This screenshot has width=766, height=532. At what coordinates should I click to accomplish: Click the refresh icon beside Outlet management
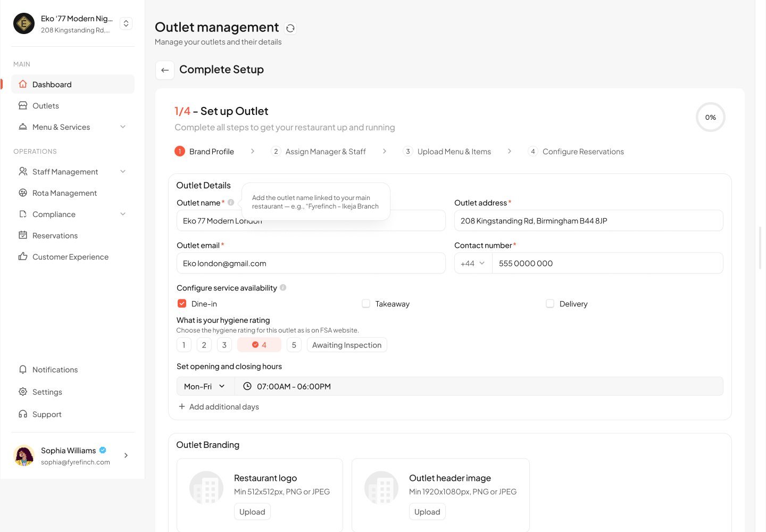pos(290,28)
